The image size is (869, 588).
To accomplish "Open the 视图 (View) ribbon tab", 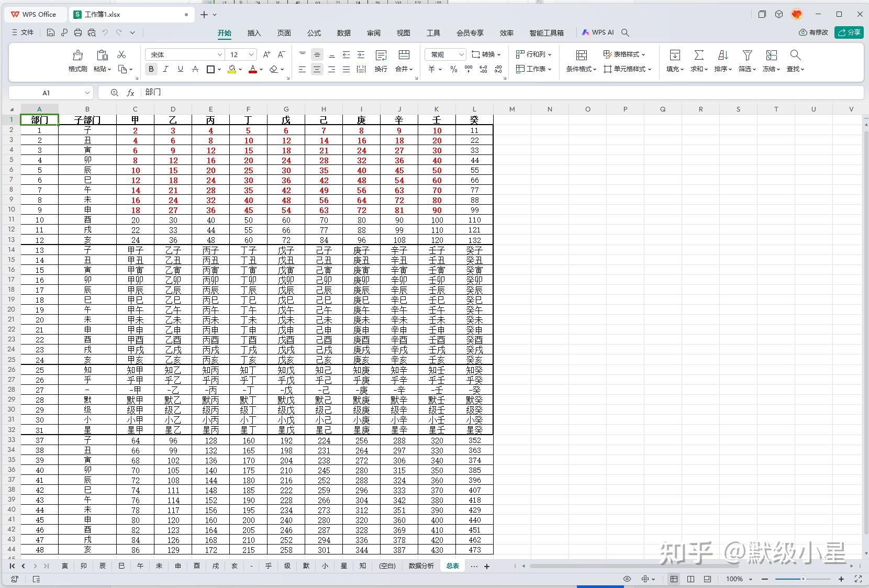I will point(404,32).
